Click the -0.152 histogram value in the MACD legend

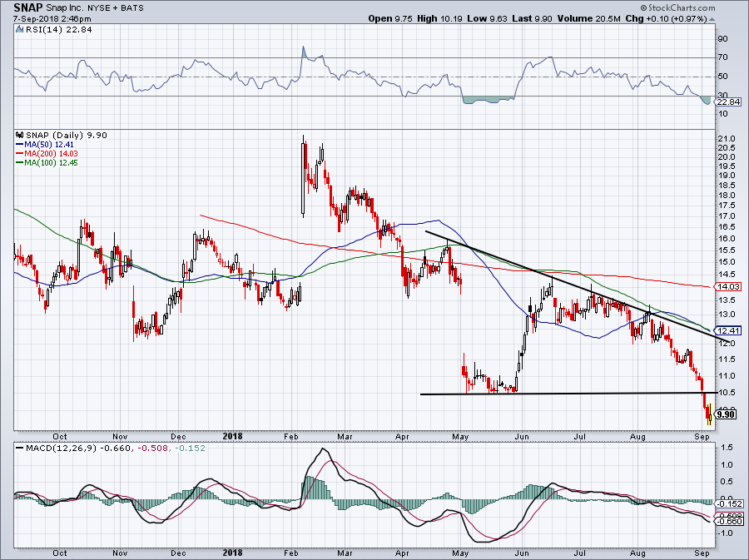point(190,448)
